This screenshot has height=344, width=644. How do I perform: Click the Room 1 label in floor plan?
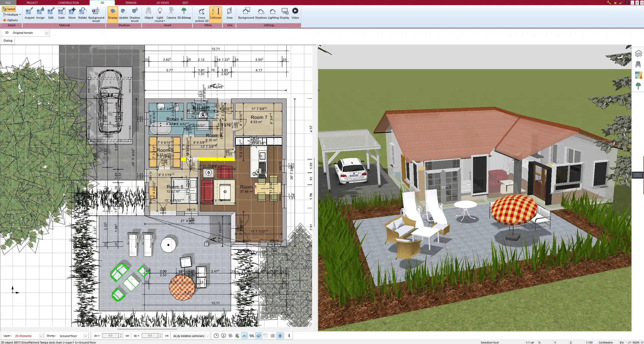[248, 187]
